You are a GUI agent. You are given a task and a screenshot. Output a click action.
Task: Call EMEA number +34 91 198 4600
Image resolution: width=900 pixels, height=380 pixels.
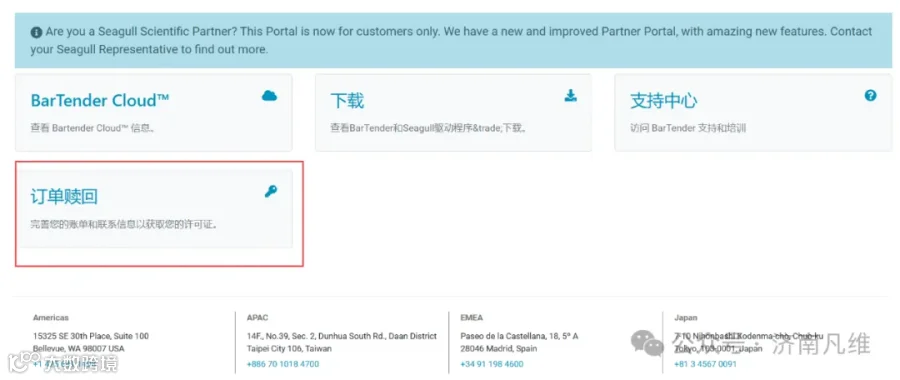pyautogui.click(x=492, y=364)
